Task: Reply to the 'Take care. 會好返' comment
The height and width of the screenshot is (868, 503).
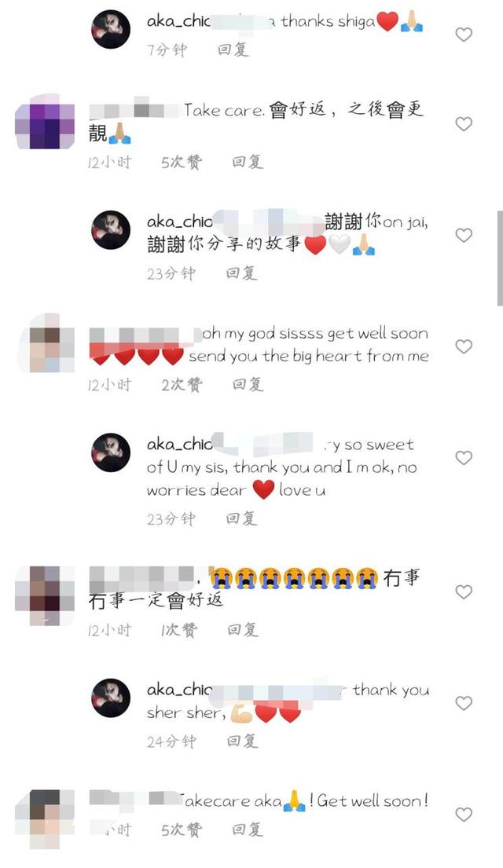Action: (247, 162)
